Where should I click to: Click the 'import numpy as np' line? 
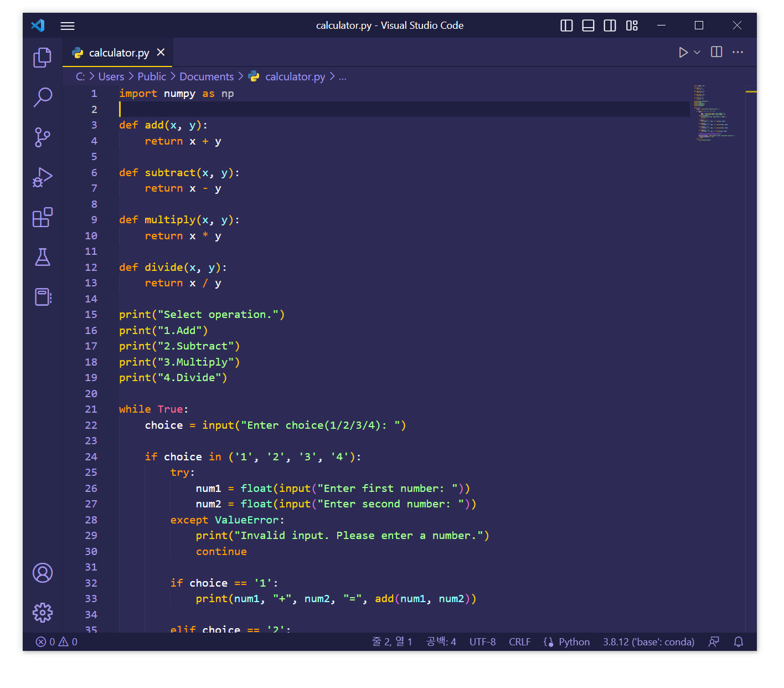176,94
